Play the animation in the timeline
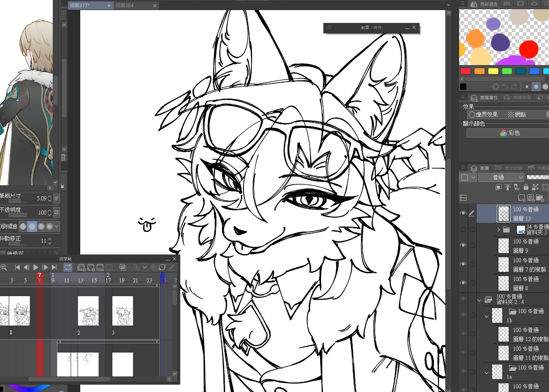Image resolution: width=549 pixels, height=392 pixels. (x=36, y=267)
